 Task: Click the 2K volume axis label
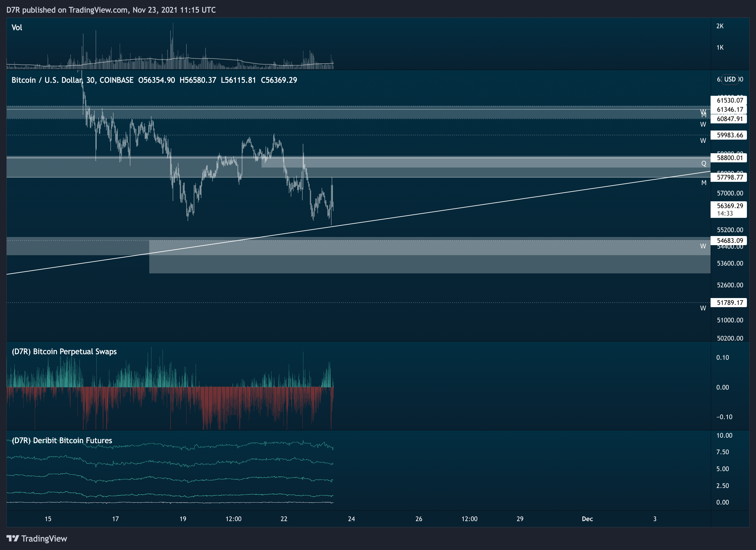click(720, 26)
